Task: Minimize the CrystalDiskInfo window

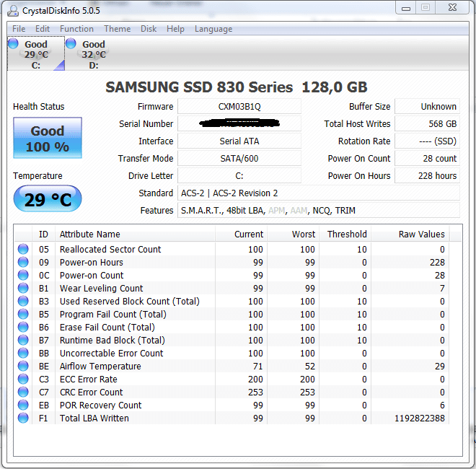Action: (x=406, y=8)
